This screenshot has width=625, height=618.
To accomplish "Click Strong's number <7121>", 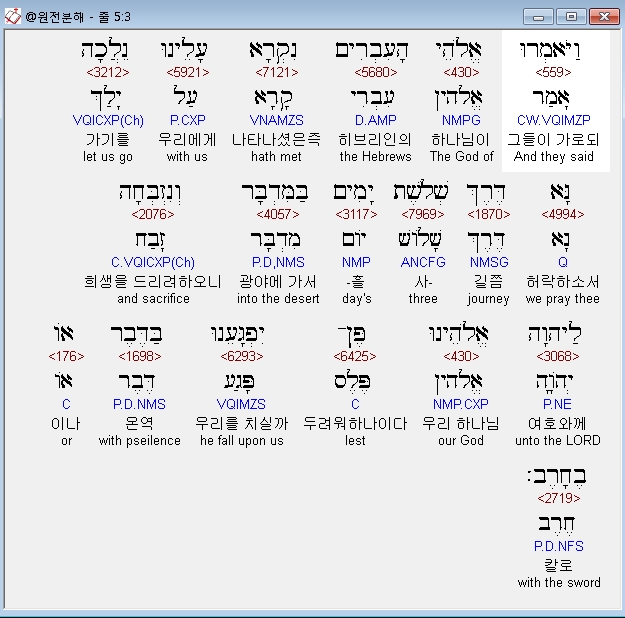I will coord(277,72).
